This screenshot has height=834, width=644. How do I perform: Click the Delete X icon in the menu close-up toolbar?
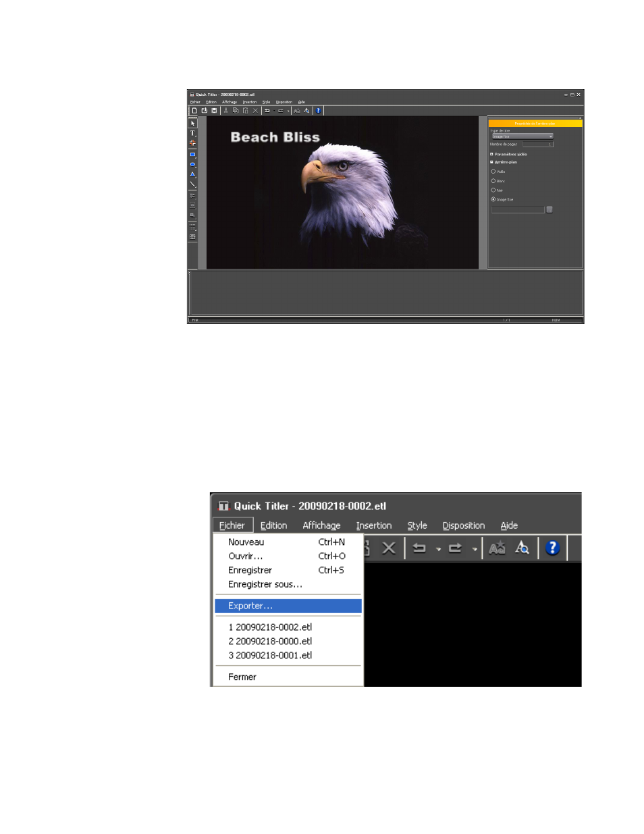click(x=388, y=548)
